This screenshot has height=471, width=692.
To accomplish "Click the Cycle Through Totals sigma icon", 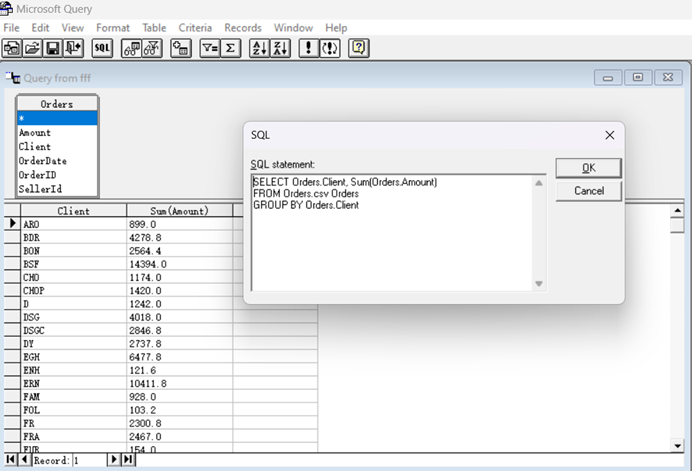I will (x=231, y=48).
